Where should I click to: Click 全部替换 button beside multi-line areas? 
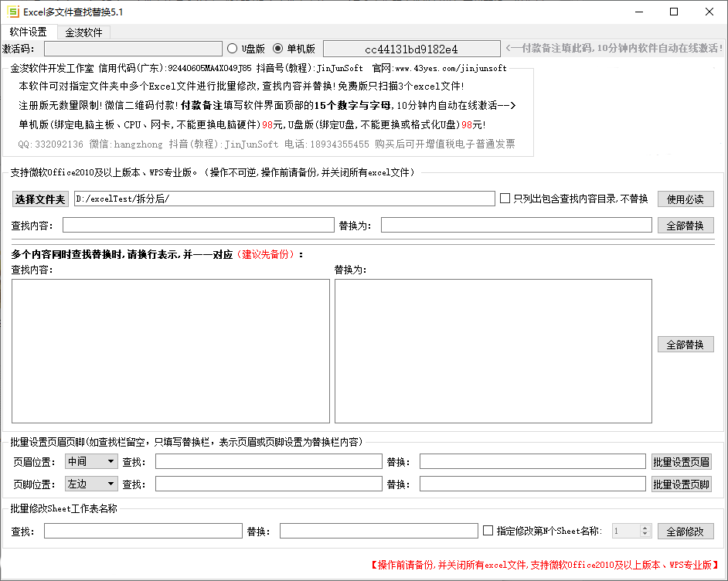(x=685, y=345)
